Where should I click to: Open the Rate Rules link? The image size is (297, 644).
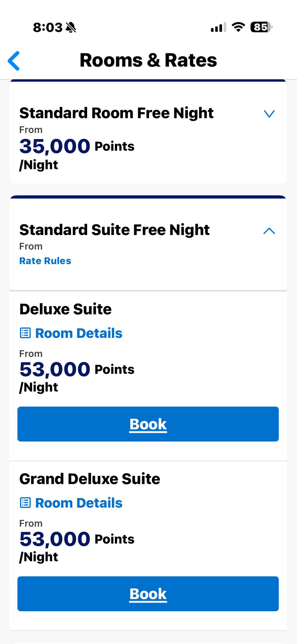pos(45,261)
